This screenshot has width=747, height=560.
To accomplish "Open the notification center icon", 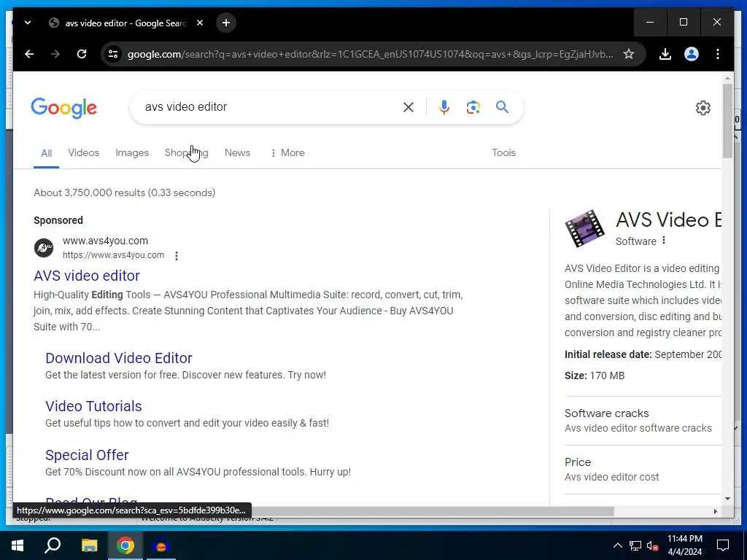I will coord(723,545).
